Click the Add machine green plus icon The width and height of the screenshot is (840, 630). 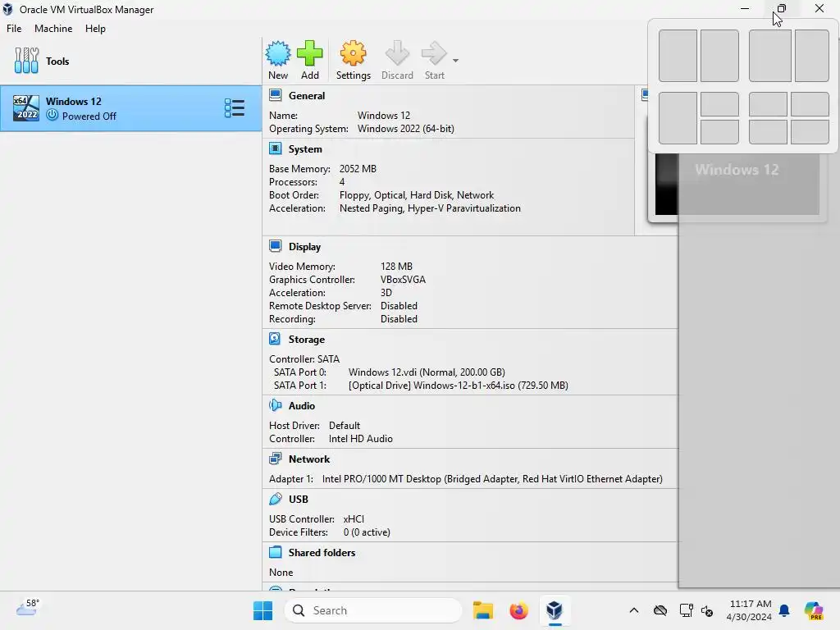pyautogui.click(x=309, y=53)
